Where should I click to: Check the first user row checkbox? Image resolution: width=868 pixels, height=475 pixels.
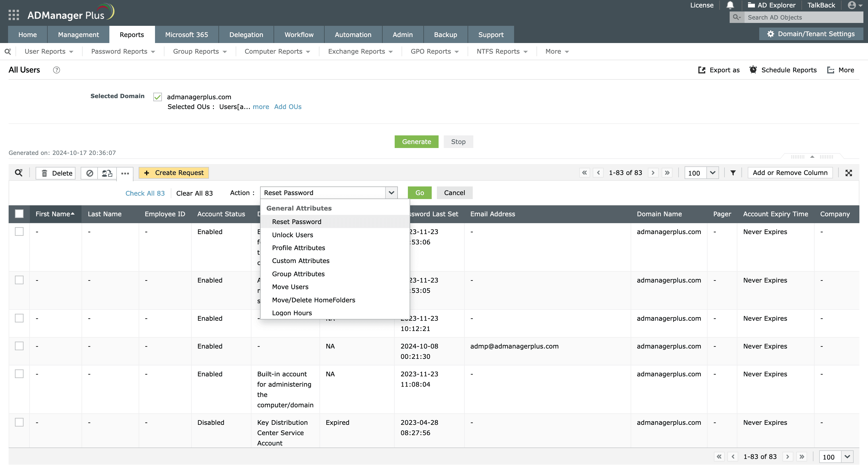(x=19, y=232)
